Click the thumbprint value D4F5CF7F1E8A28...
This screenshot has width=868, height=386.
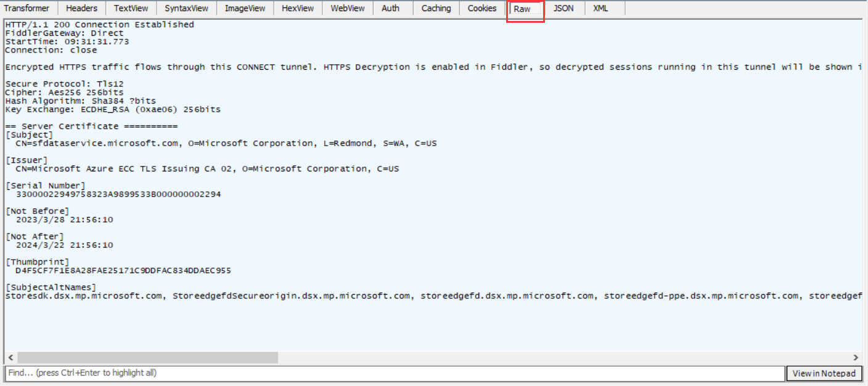tap(123, 271)
